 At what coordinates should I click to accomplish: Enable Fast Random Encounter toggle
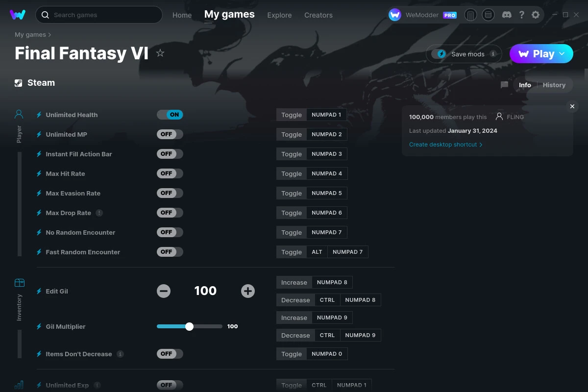(170, 252)
